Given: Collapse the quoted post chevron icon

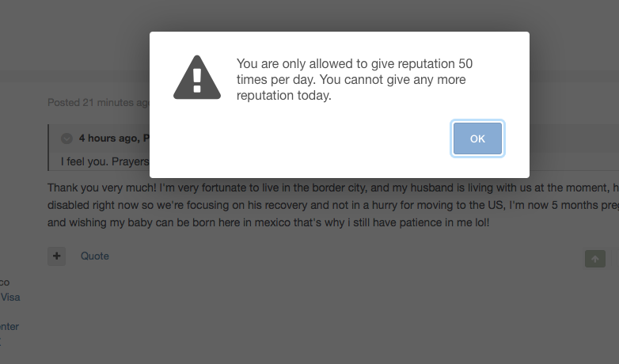Looking at the screenshot, I should (x=66, y=138).
